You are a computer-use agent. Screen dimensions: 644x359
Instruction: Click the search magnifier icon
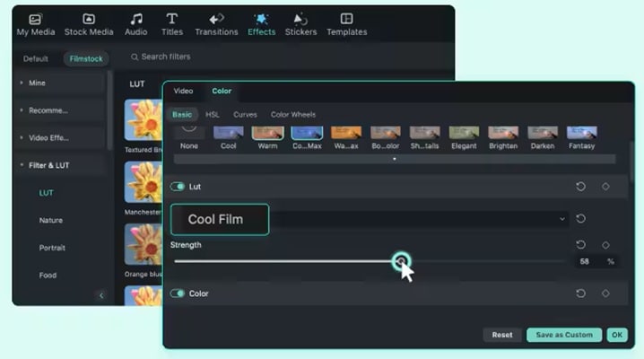[x=135, y=57]
